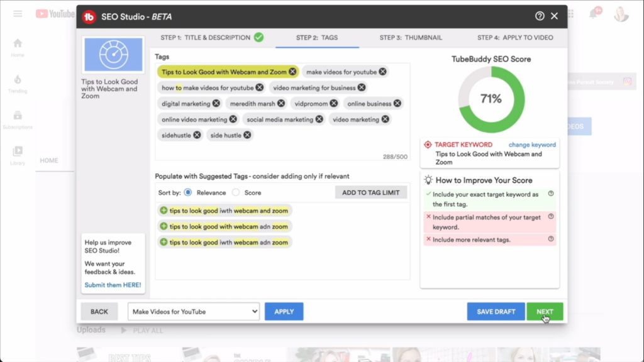Image resolution: width=644 pixels, height=362 pixels.
Task: Remove the 'sidehustle' tag
Action: tap(197, 135)
